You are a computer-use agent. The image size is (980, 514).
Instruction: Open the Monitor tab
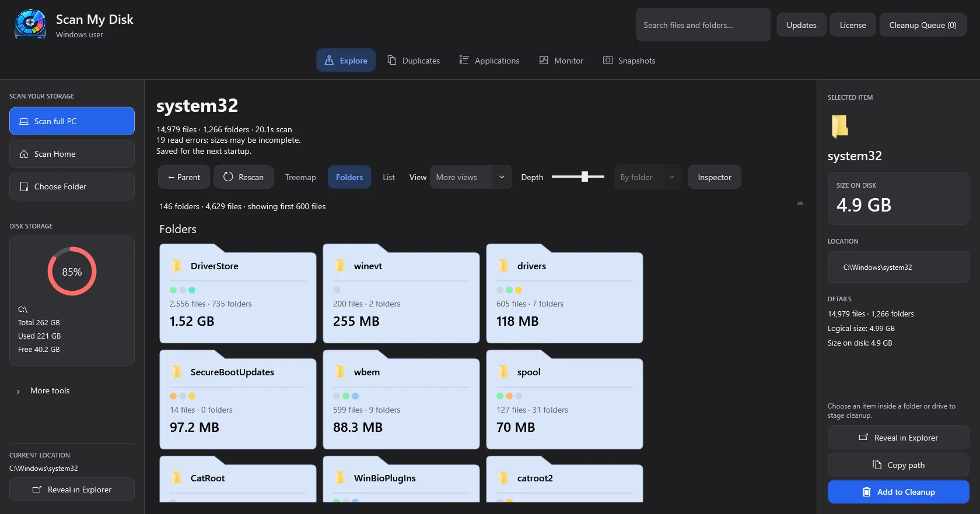coord(561,60)
